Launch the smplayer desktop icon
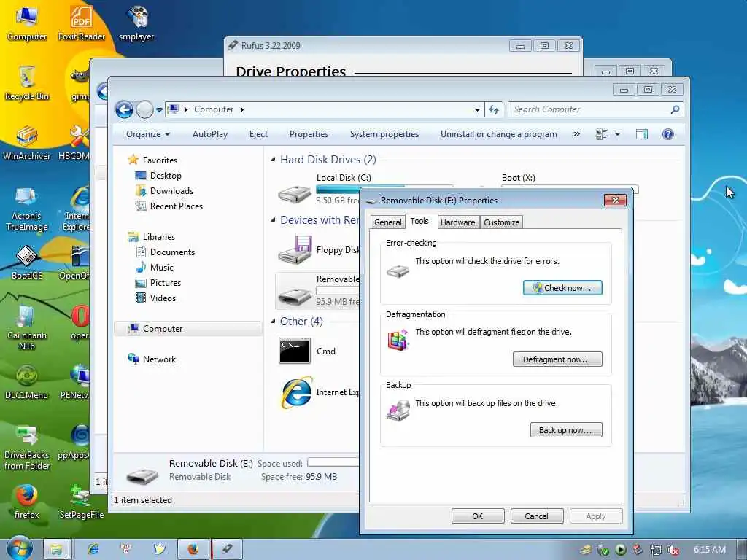This screenshot has height=560, width=747. coord(136,21)
